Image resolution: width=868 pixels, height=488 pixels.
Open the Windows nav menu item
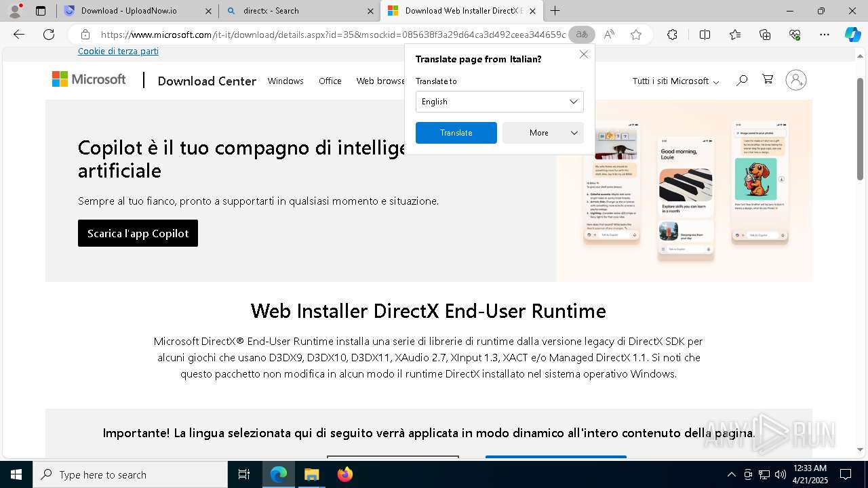285,81
